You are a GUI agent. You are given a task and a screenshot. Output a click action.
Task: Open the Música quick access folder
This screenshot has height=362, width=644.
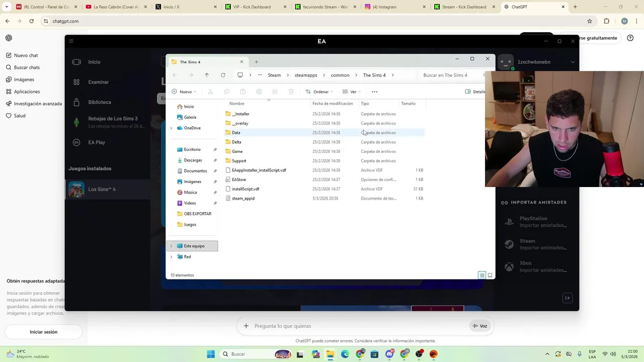190,192
